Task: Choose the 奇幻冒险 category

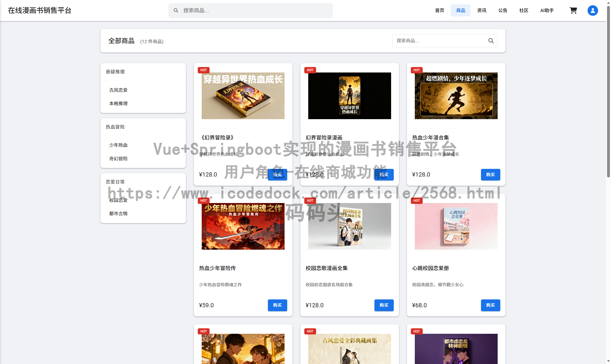Action: click(x=118, y=158)
